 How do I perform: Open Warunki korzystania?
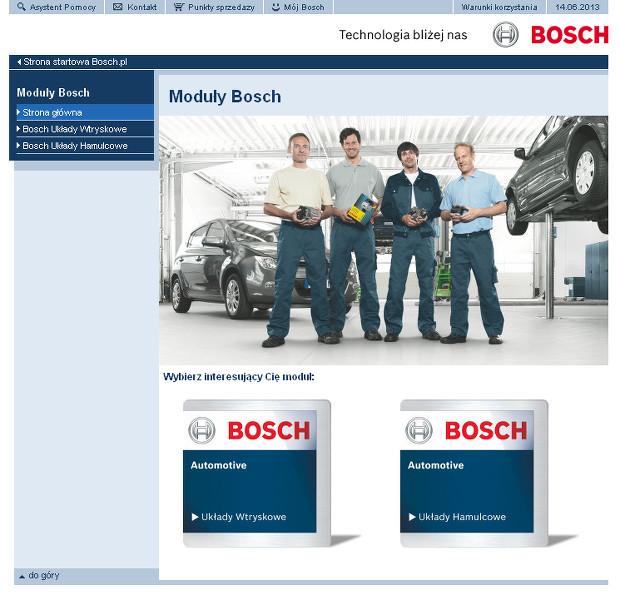[x=499, y=7]
